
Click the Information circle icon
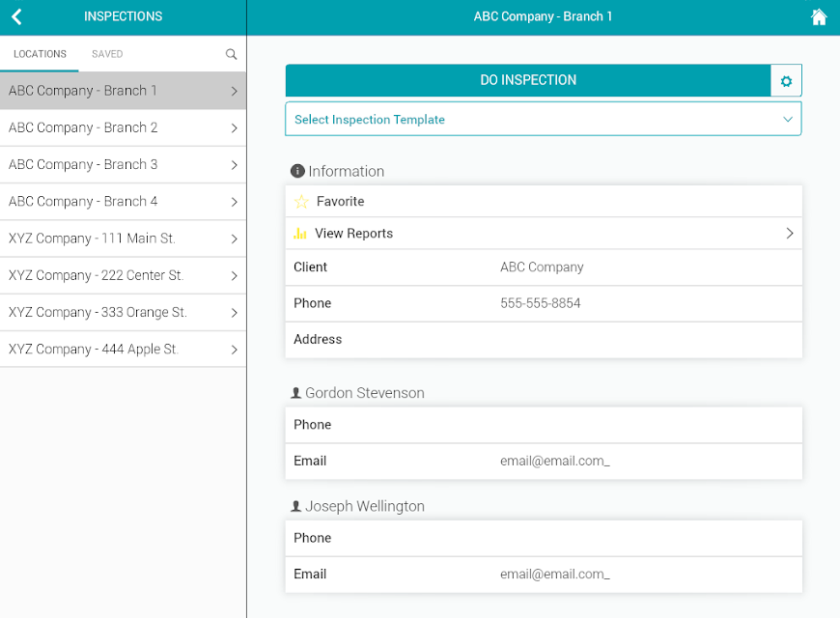[297, 171]
